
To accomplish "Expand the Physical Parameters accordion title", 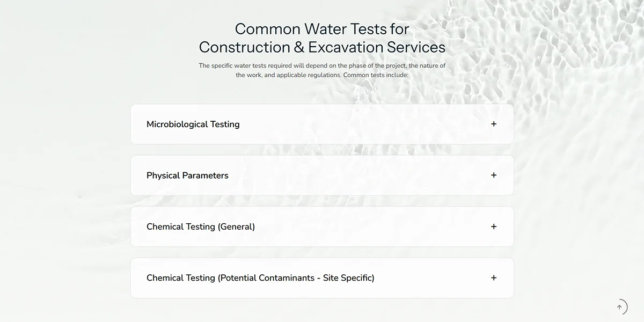I will [187, 175].
